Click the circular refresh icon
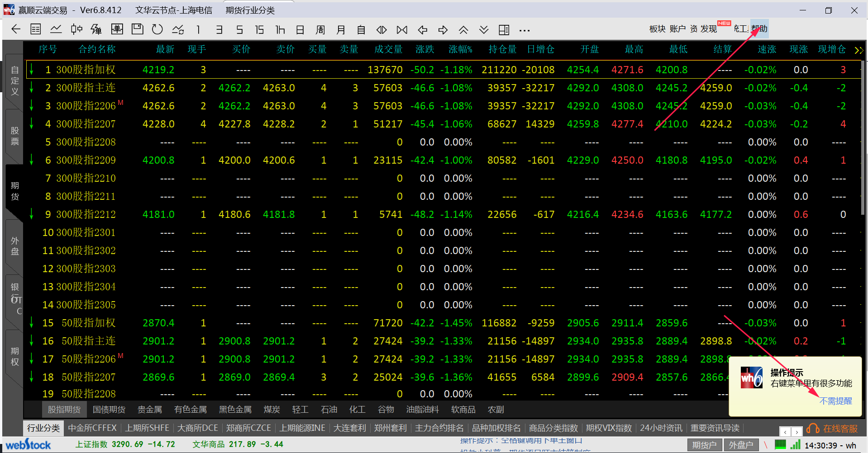 pos(157,29)
